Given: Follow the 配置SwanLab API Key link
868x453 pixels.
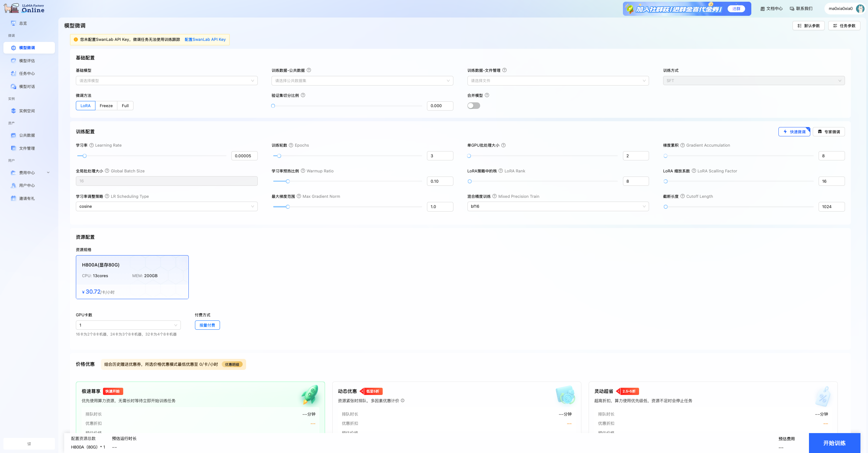Looking at the screenshot, I should [x=205, y=39].
